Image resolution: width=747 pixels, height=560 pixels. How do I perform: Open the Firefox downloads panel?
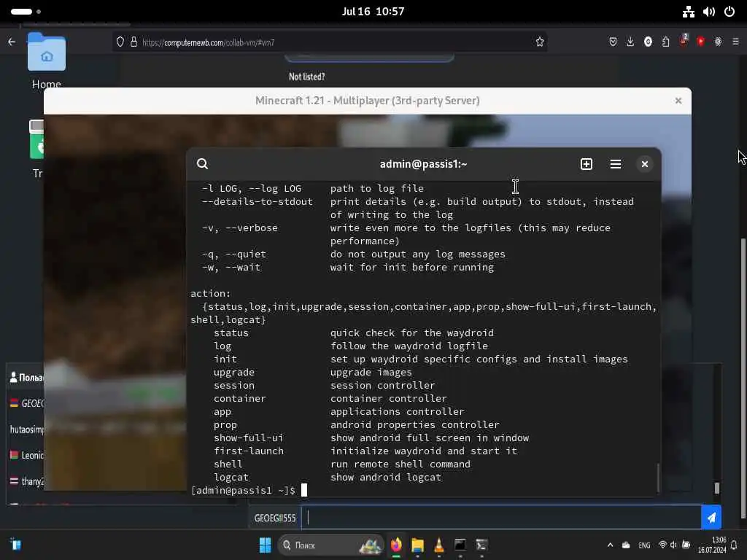tap(630, 42)
